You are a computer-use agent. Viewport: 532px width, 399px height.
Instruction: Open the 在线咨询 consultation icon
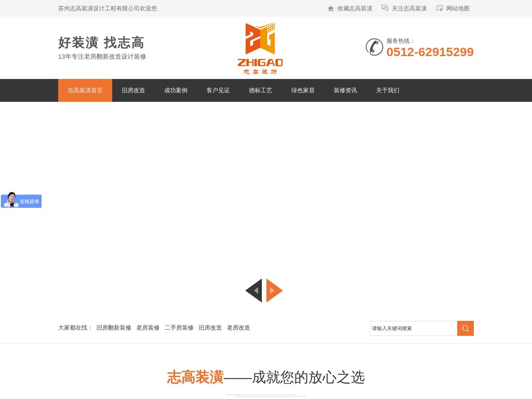click(x=21, y=201)
